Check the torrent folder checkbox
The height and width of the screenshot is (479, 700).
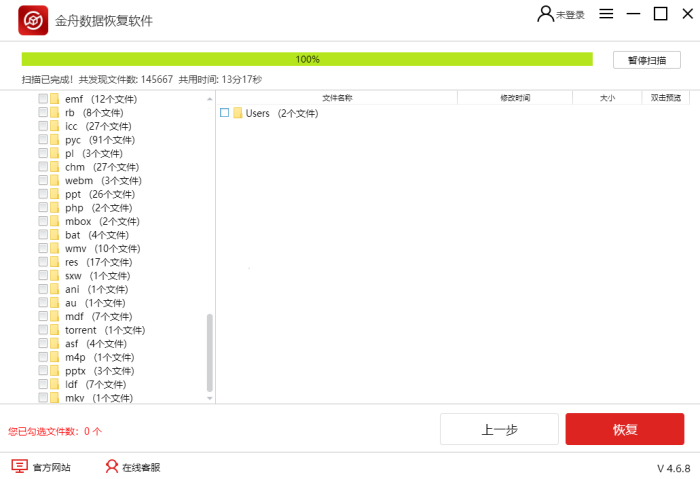click(43, 329)
